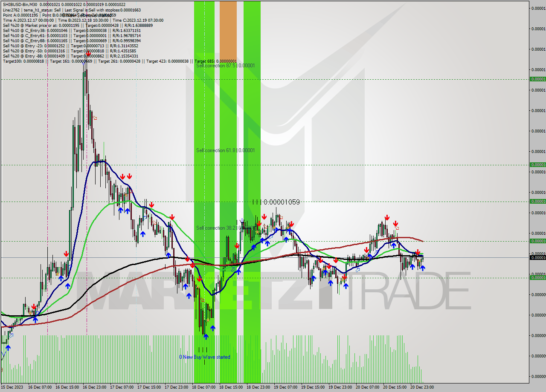Click the '16 Dec 07:00' time label

tap(40, 387)
